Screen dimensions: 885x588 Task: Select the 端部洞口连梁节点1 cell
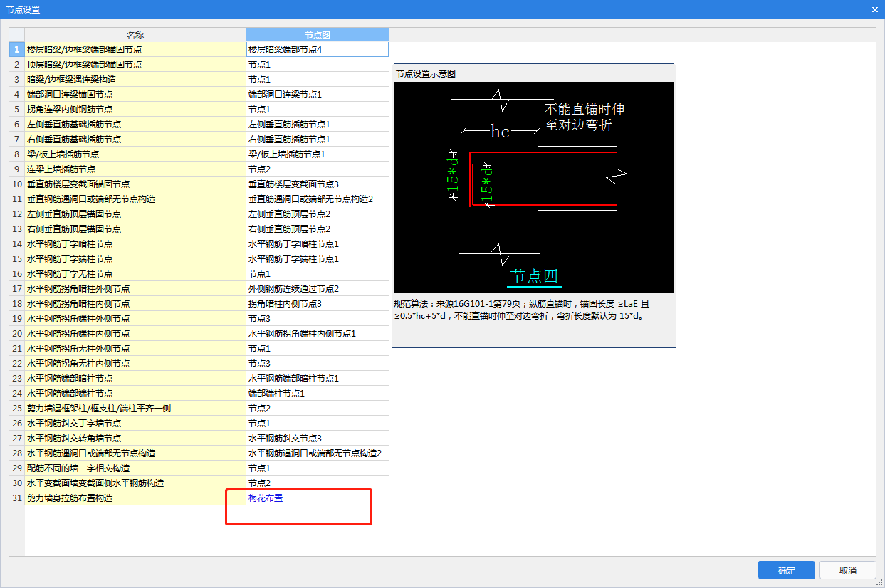(x=318, y=95)
